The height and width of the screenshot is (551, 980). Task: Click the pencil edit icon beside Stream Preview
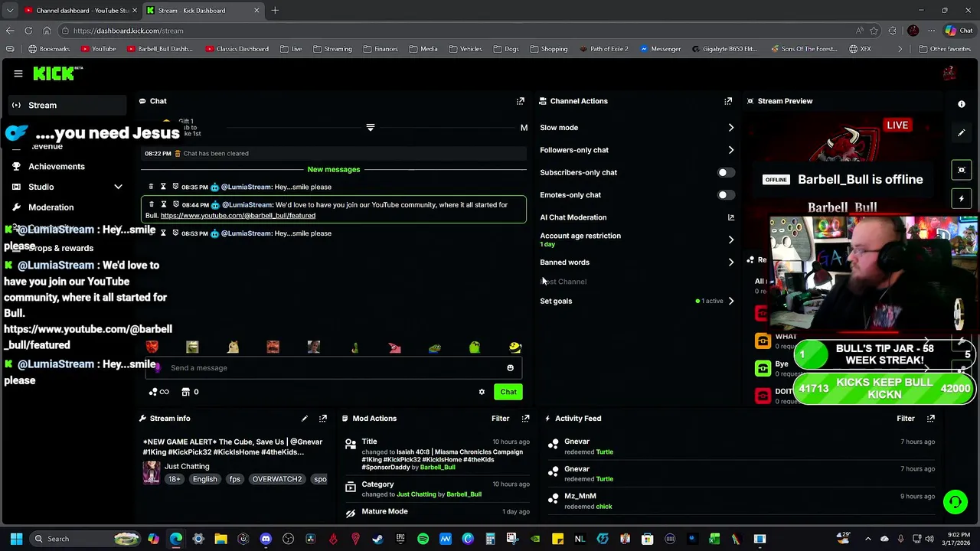tap(962, 132)
